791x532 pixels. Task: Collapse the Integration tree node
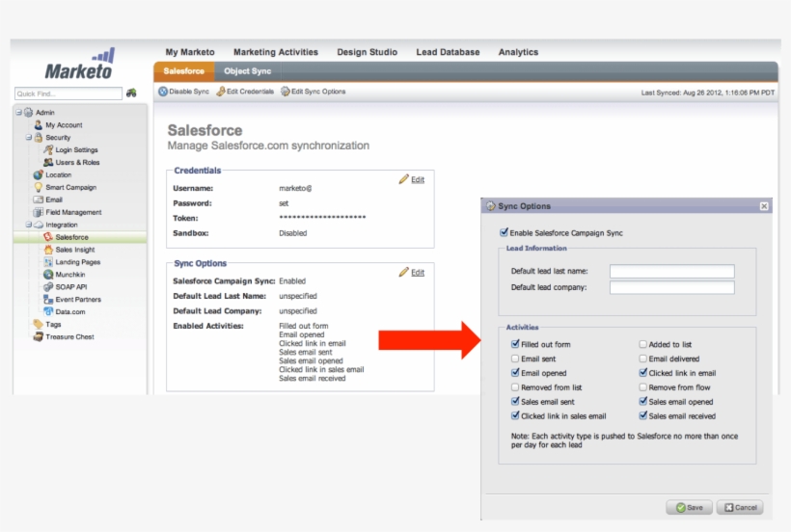pyautogui.click(x=29, y=225)
